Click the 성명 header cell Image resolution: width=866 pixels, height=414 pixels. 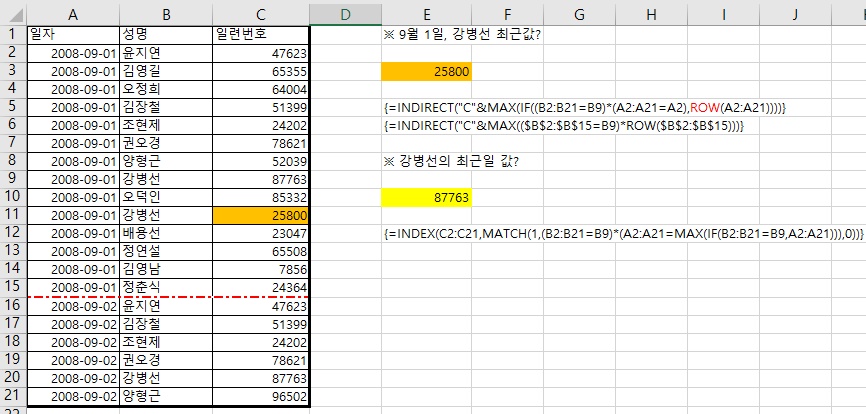click(165, 35)
